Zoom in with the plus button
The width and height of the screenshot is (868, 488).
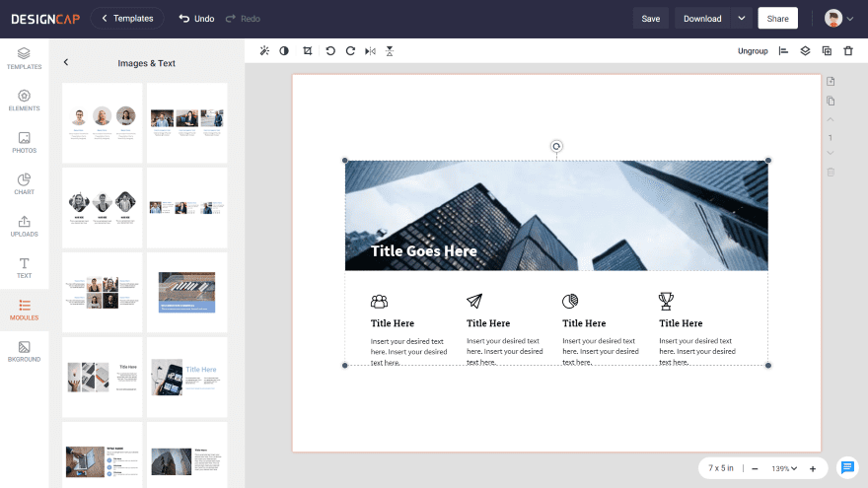(x=813, y=468)
